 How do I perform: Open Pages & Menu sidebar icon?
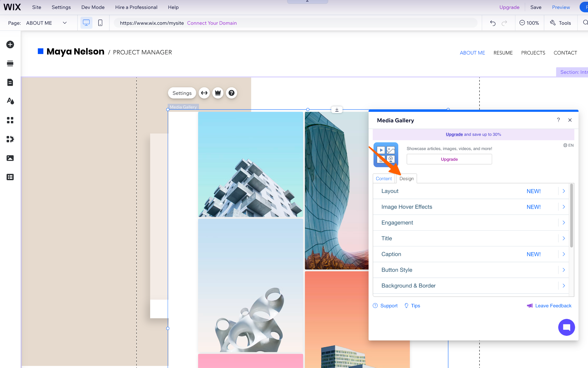pos(10,83)
